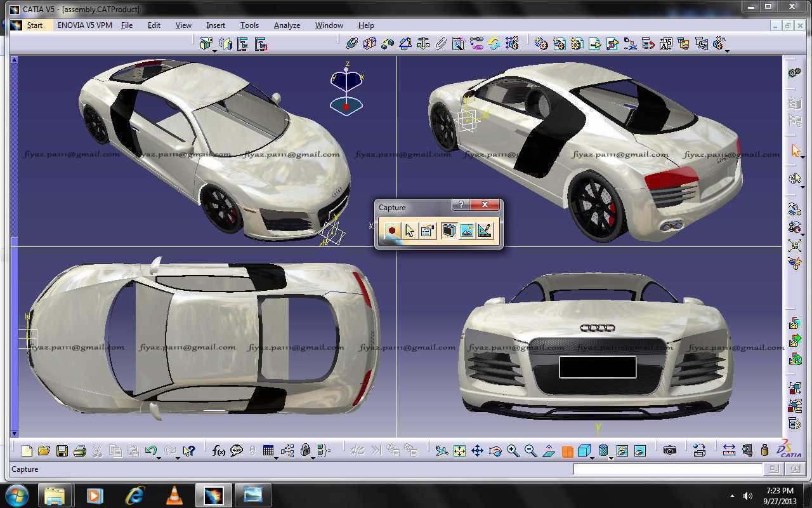Viewport: 812px width, 508px height.
Task: Select the Rotate view icon
Action: click(x=495, y=451)
